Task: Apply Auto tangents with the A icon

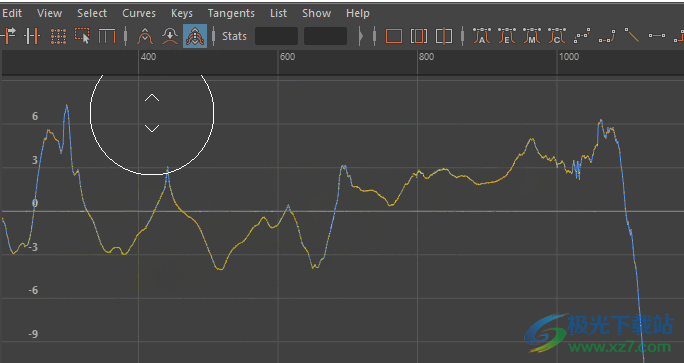Action: point(482,36)
